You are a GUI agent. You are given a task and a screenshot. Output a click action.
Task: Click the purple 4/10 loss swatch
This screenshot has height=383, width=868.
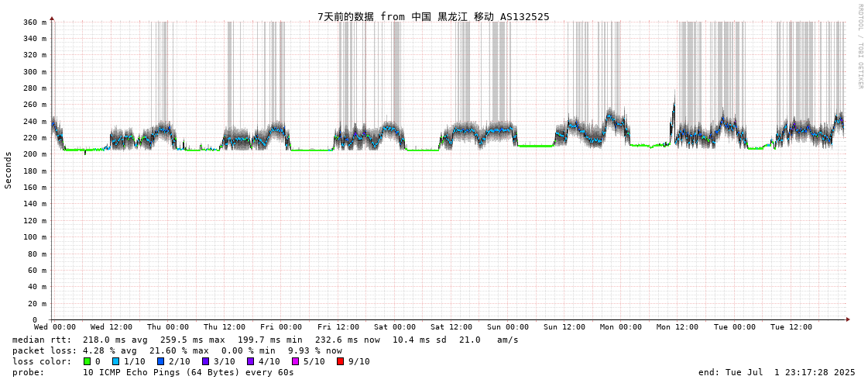pos(251,361)
